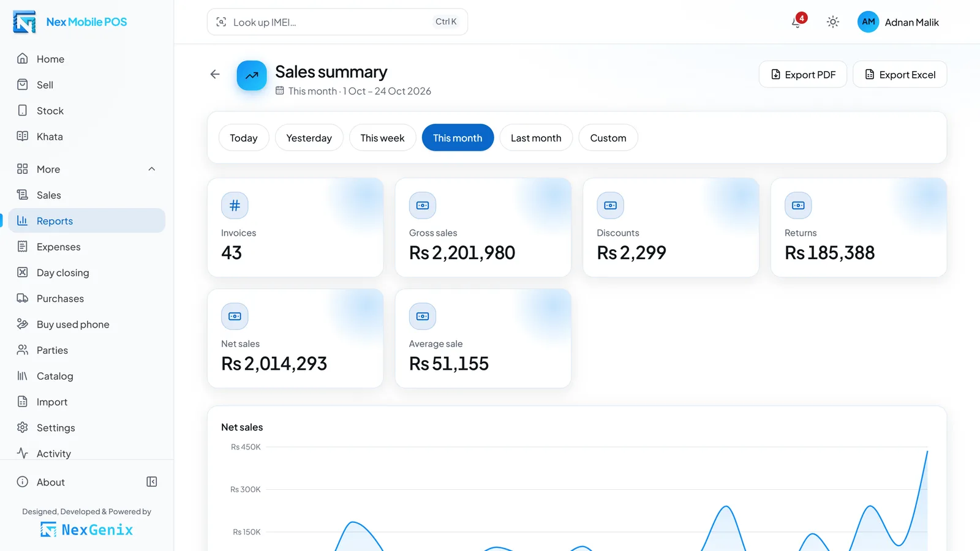The width and height of the screenshot is (980, 551).
Task: Click the Sales summary trend icon
Action: pyautogui.click(x=252, y=75)
